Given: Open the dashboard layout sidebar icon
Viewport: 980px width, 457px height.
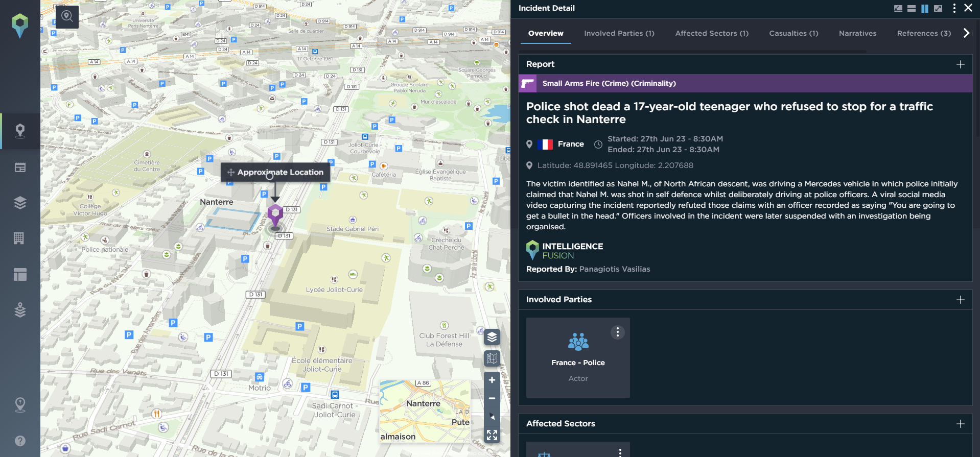Looking at the screenshot, I should tap(20, 275).
